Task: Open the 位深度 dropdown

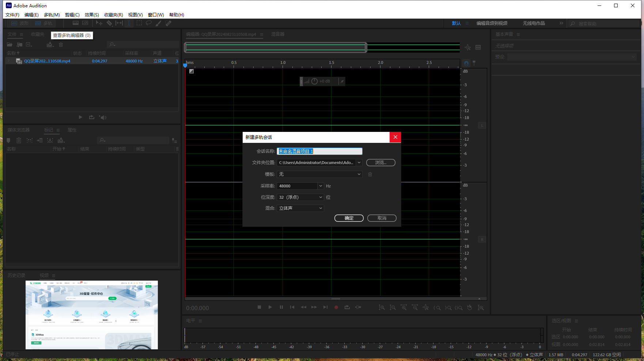Action: 320,197
